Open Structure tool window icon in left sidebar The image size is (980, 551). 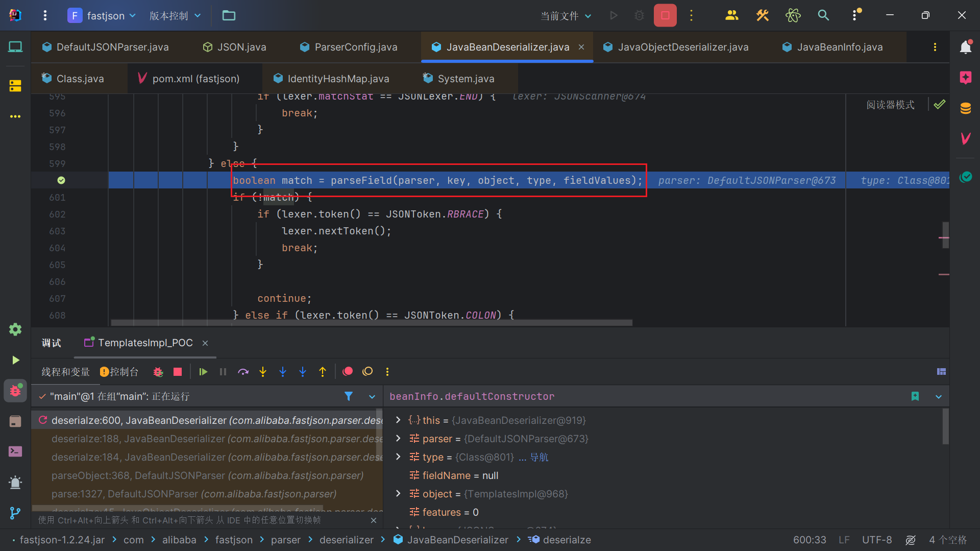coord(15,86)
